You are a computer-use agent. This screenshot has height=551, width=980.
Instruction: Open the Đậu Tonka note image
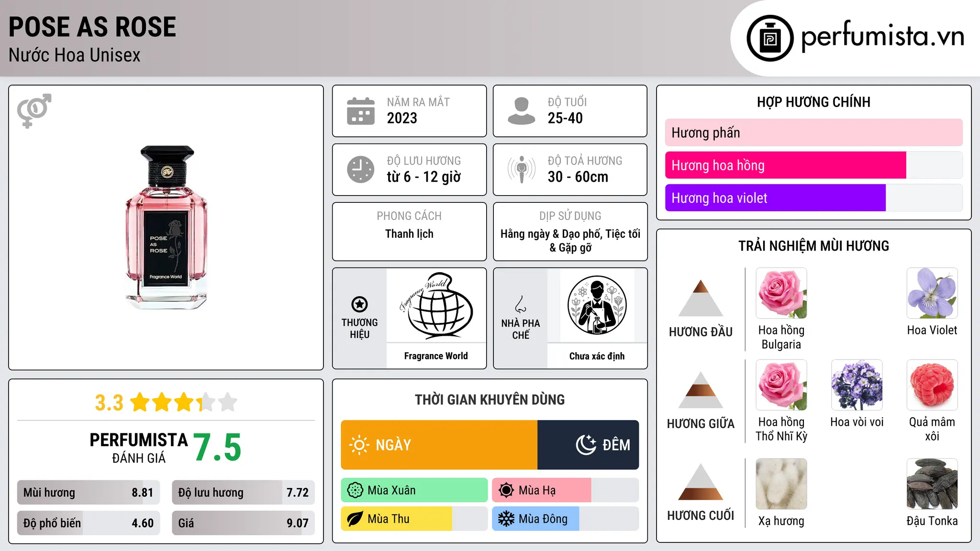coord(932,484)
